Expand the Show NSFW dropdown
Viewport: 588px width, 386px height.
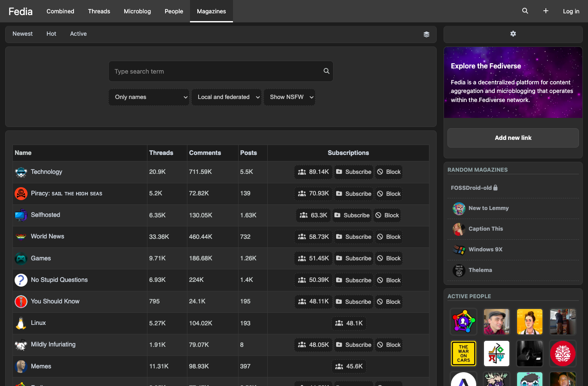(x=289, y=97)
